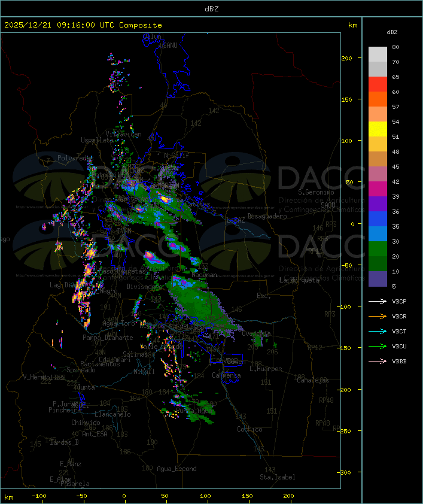Click the pink VBBB arrow icon
423x504 pixels.
coord(378,361)
